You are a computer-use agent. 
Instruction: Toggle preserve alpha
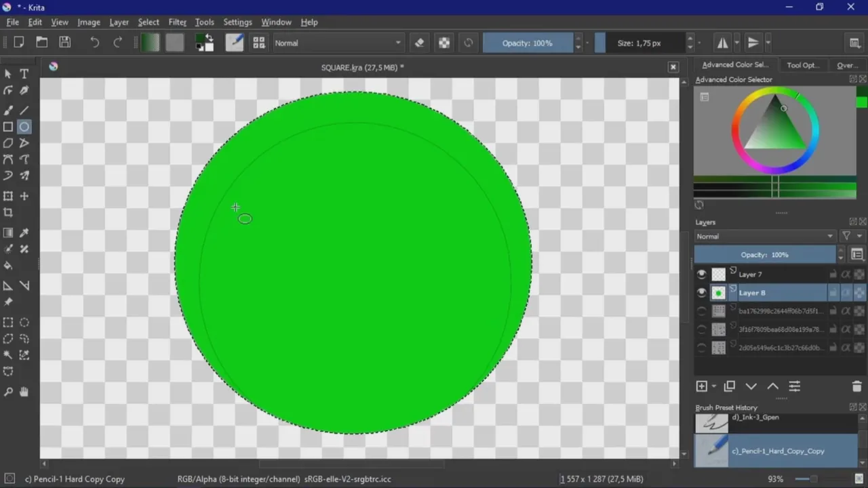444,43
